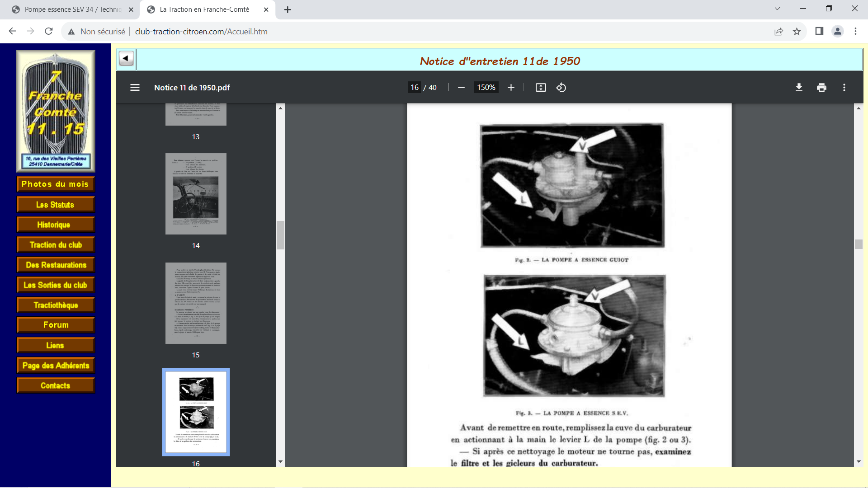Screen dimensions: 868x488
Task: Click the fit to page icon
Action: [x=541, y=88]
